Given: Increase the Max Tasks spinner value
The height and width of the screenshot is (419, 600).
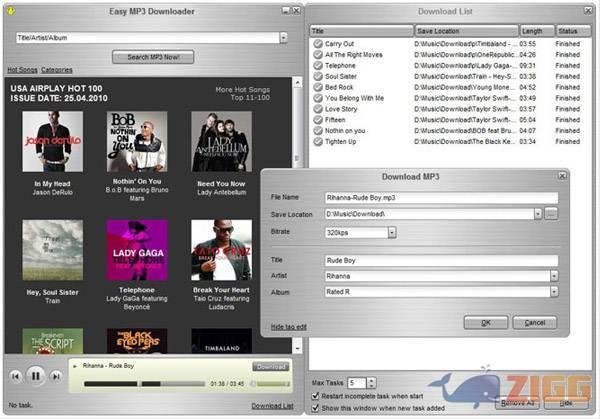Looking at the screenshot, I should tap(374, 380).
